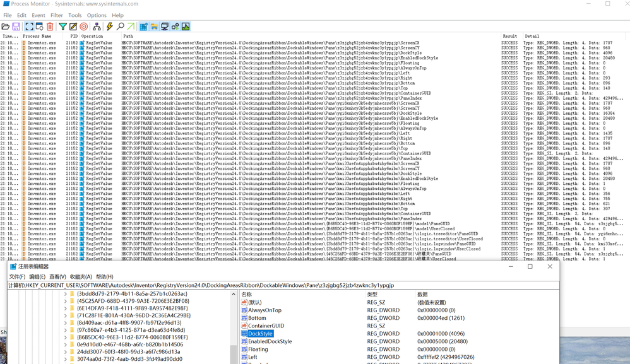Viewport: 630px width, 364px height.
Task: Select the Floating registry value
Action: [258, 349]
